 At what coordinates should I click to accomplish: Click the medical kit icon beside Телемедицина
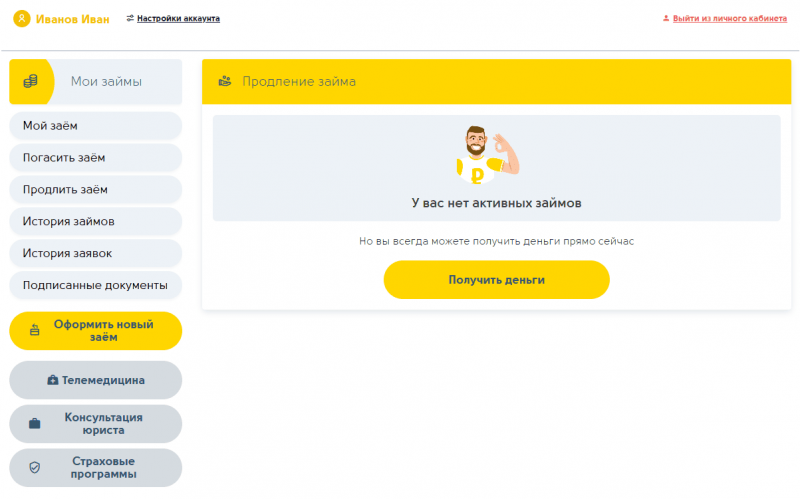coord(52,380)
